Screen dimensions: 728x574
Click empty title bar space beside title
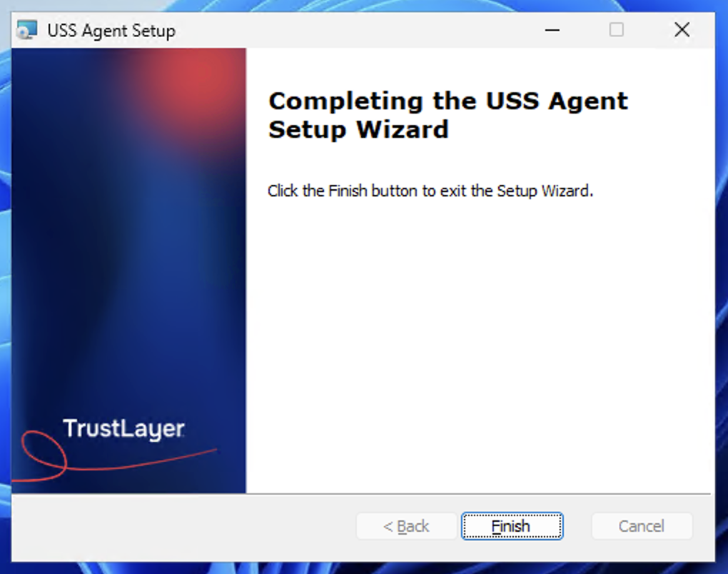click(x=353, y=30)
